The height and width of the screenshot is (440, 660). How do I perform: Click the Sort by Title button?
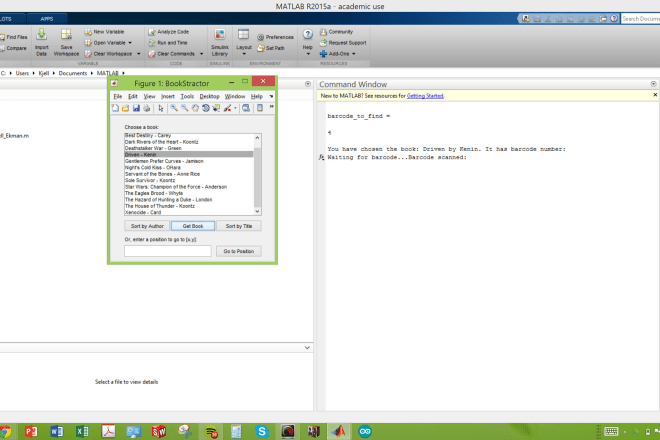(239, 226)
